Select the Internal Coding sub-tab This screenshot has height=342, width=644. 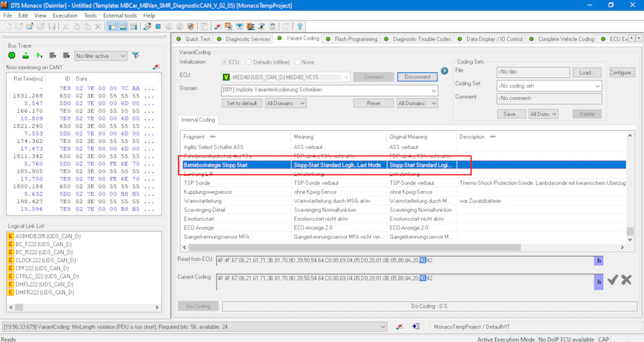tap(198, 120)
